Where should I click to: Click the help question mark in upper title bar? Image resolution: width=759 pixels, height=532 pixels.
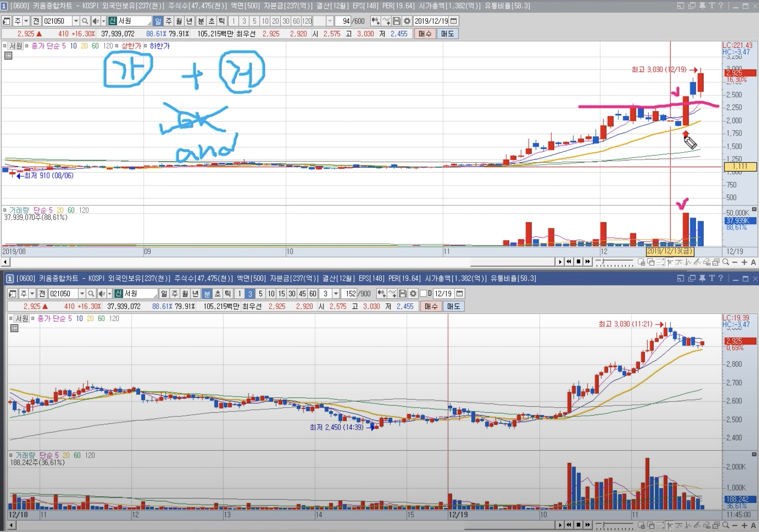(721, 6)
